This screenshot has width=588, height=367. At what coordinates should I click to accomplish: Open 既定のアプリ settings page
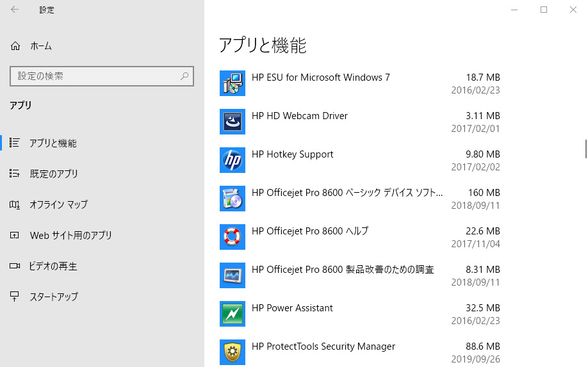click(53, 174)
